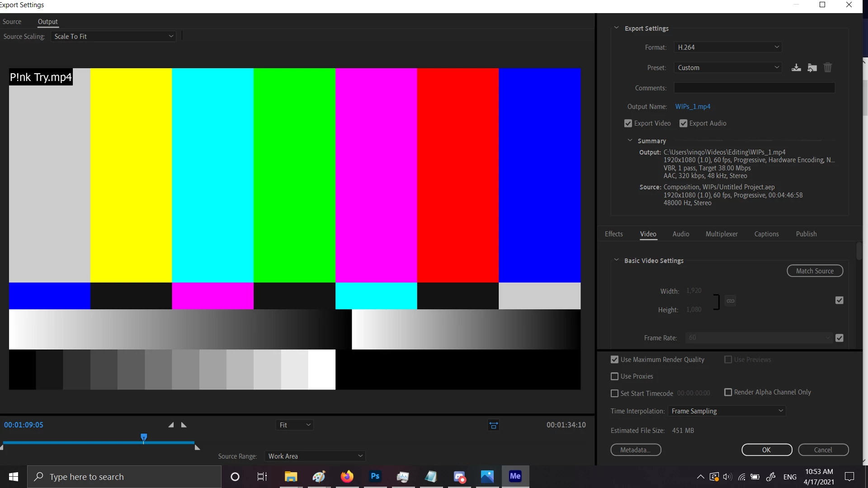The width and height of the screenshot is (868, 488).
Task: Click the Save Preset icon
Action: (x=796, y=68)
